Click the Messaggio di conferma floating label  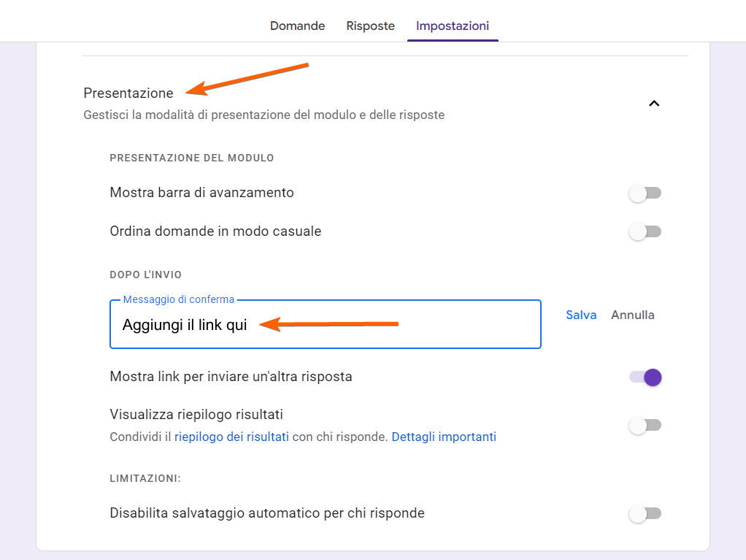[x=179, y=300]
